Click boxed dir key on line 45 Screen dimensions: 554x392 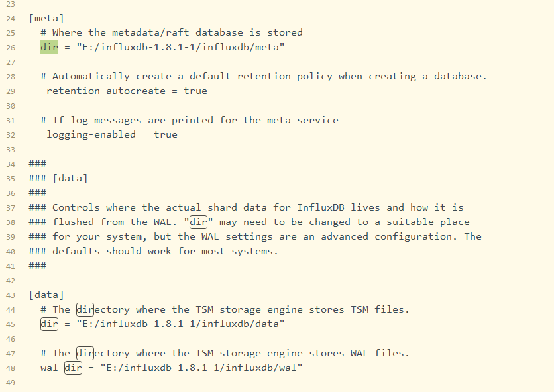tap(49, 324)
